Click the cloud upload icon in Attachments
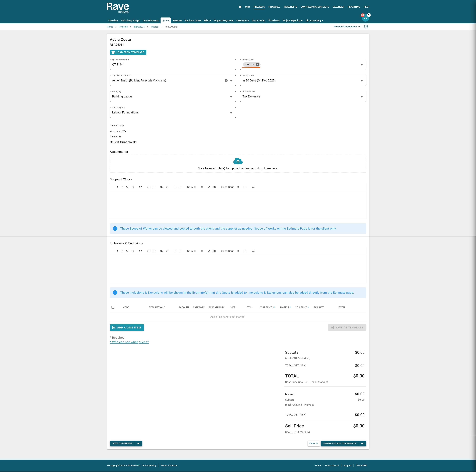The width and height of the screenshot is (476, 472). (238, 161)
